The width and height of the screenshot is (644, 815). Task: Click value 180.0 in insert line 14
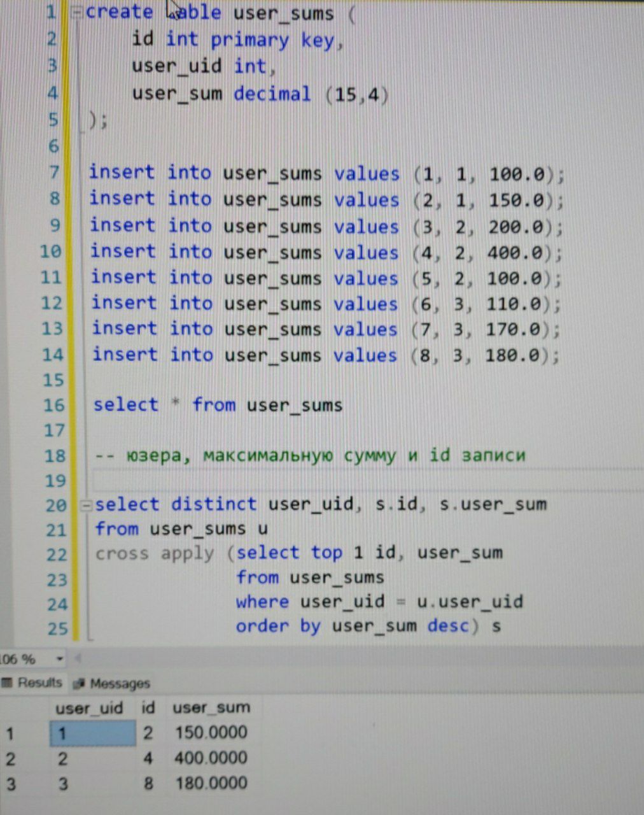513,355
